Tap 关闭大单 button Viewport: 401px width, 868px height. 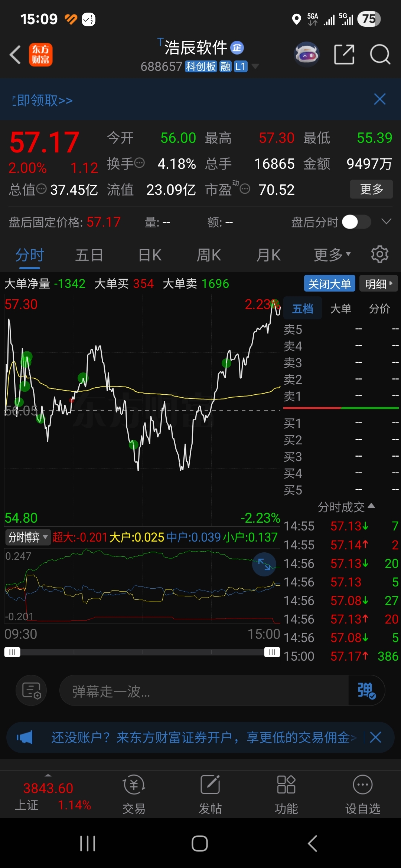(330, 284)
